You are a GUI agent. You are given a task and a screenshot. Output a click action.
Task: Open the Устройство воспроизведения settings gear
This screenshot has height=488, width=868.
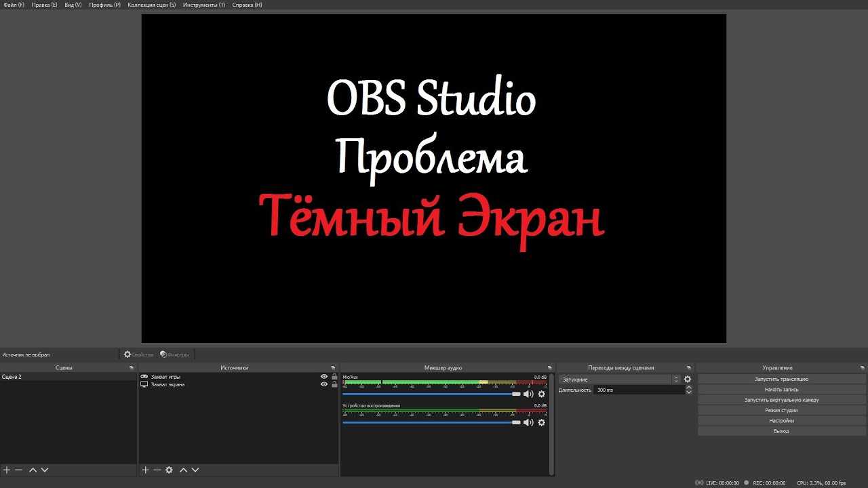[541, 422]
